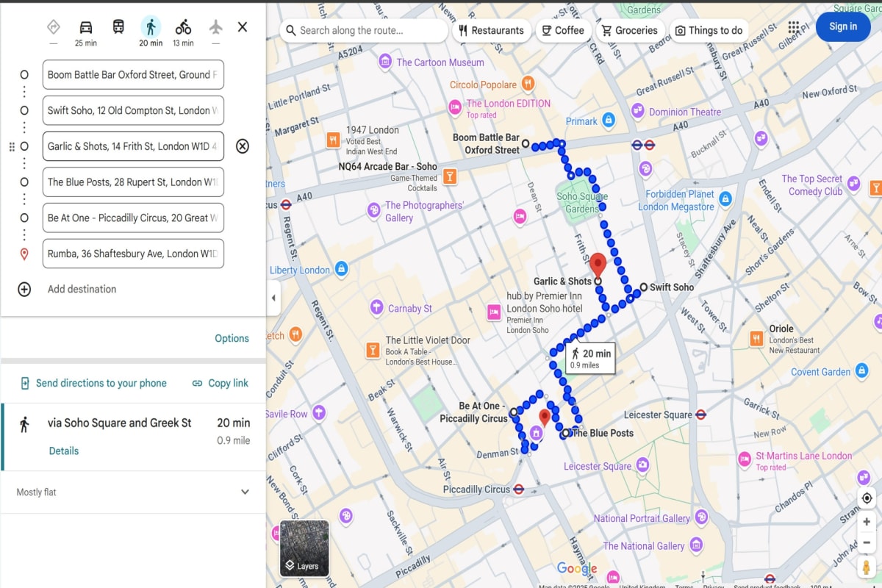Click the 1947 London restaurant pin

click(x=333, y=140)
